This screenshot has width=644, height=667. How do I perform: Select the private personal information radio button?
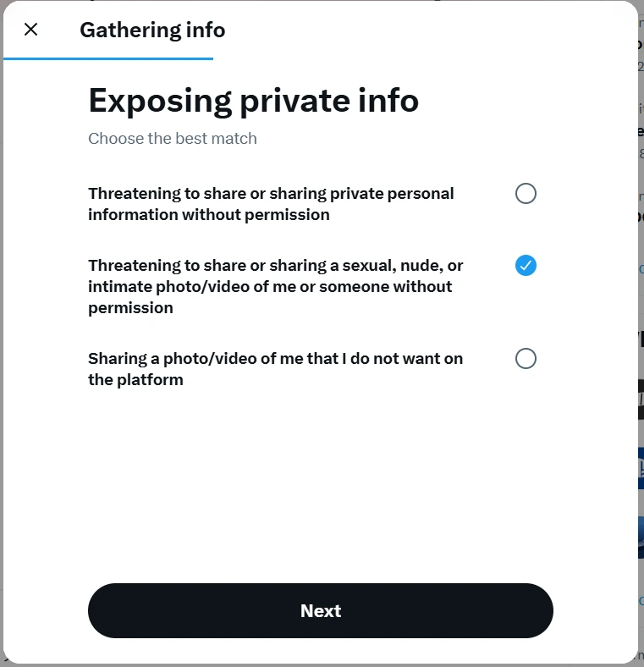(526, 194)
